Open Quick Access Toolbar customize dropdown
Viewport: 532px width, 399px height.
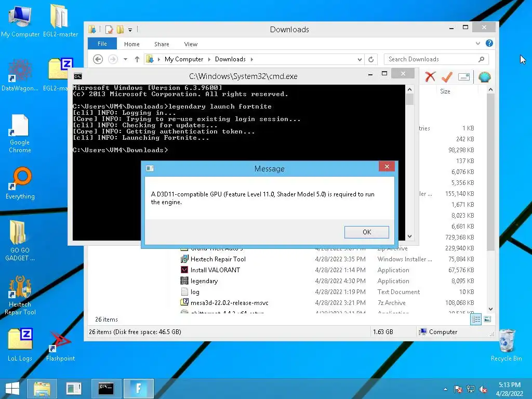pyautogui.click(x=130, y=30)
